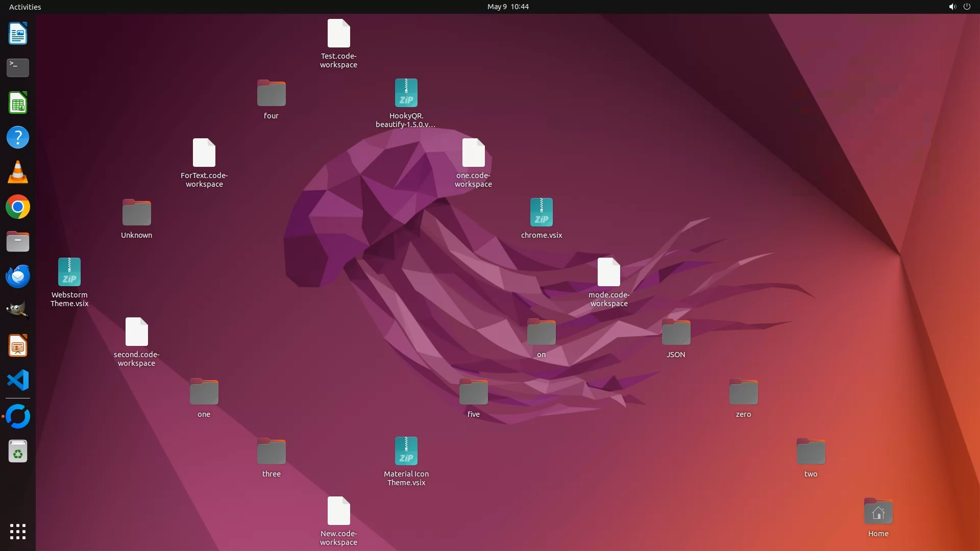Open LibreOffice Writer from the dock
The width and height of the screenshot is (980, 551).
(x=18, y=34)
